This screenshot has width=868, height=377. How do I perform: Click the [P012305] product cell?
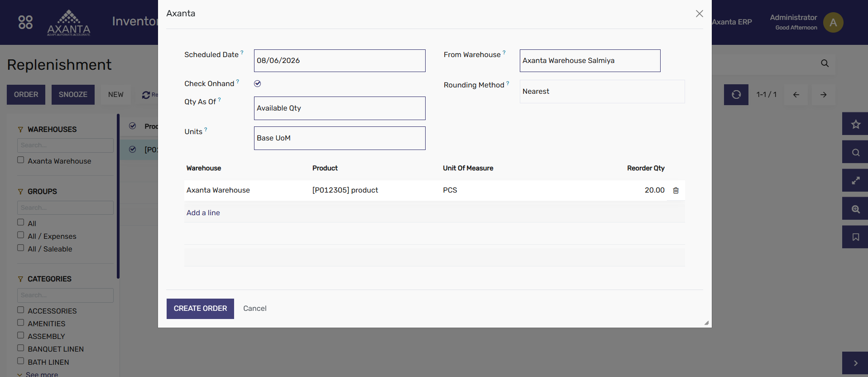(345, 190)
